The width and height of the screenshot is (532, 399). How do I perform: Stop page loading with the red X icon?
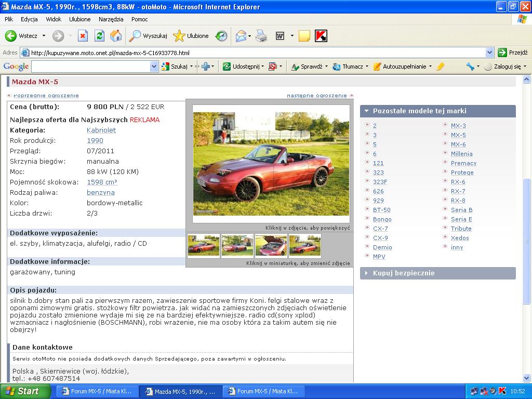pos(83,36)
